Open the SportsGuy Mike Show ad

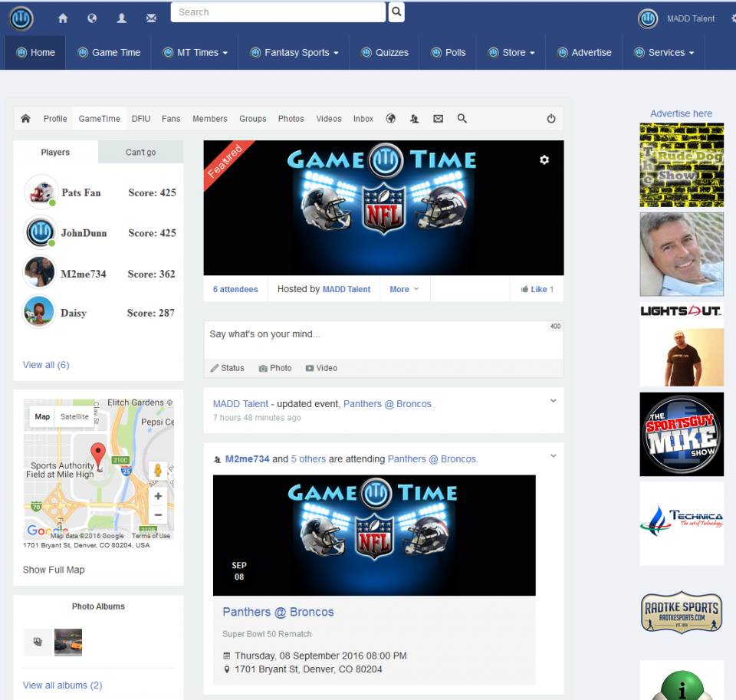[682, 434]
